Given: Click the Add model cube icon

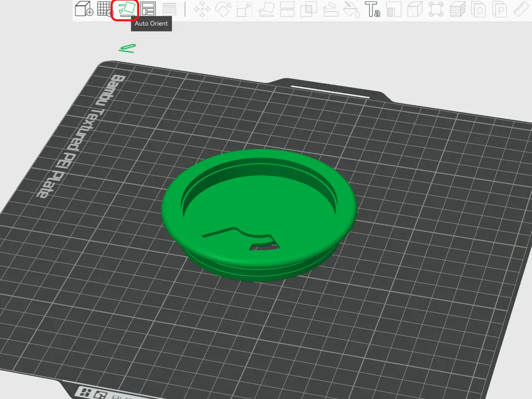Looking at the screenshot, I should point(84,9).
